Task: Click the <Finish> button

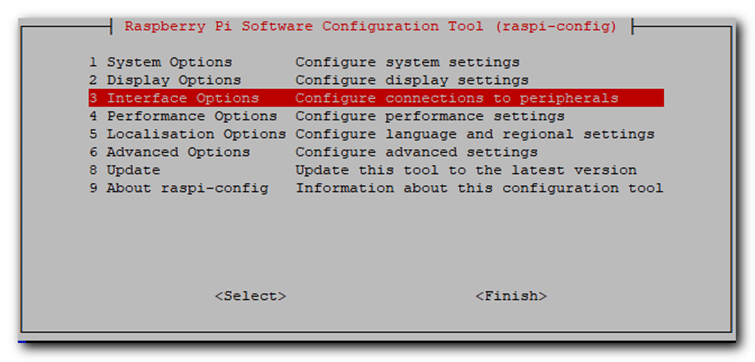Action: pos(511,296)
